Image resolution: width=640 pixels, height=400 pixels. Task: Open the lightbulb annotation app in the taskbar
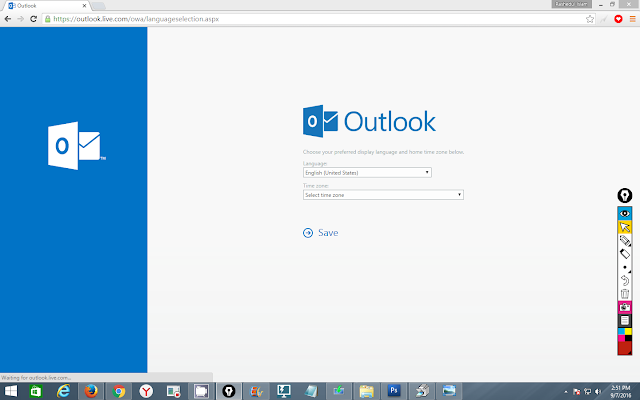pyautogui.click(x=229, y=391)
